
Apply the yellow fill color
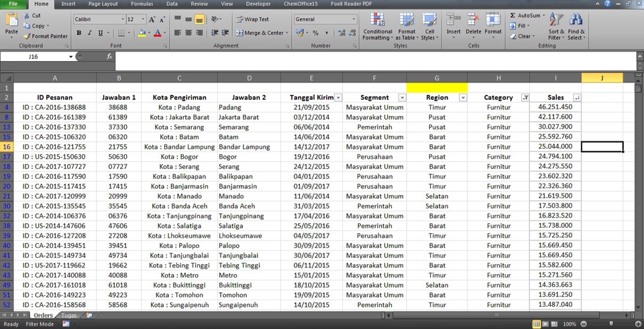[142, 33]
